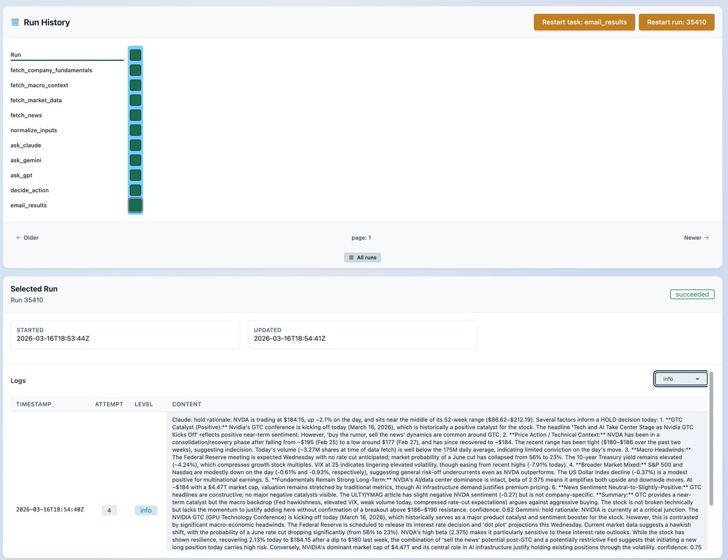Image resolution: width=728 pixels, height=560 pixels.
Task: Click ask_gpt task label
Action: pos(22,175)
